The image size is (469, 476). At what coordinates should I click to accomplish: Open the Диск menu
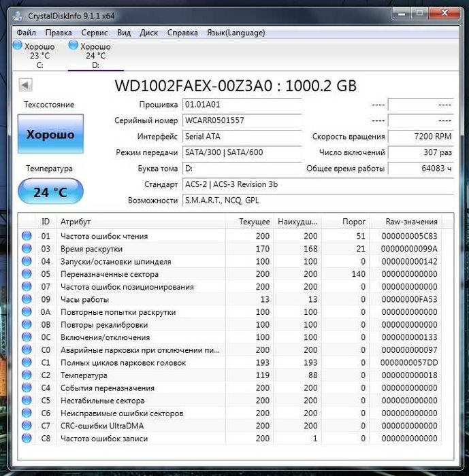coord(148,33)
